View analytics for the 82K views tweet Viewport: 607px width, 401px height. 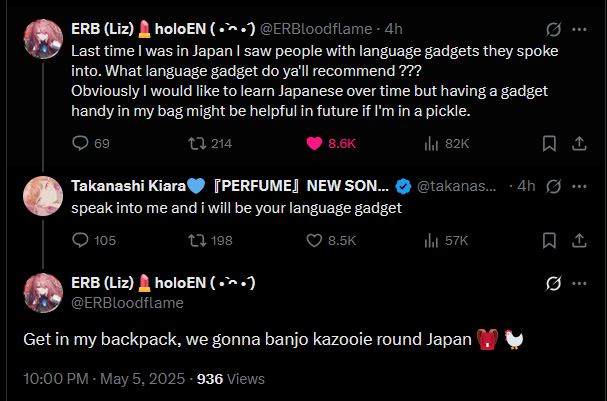click(x=431, y=143)
